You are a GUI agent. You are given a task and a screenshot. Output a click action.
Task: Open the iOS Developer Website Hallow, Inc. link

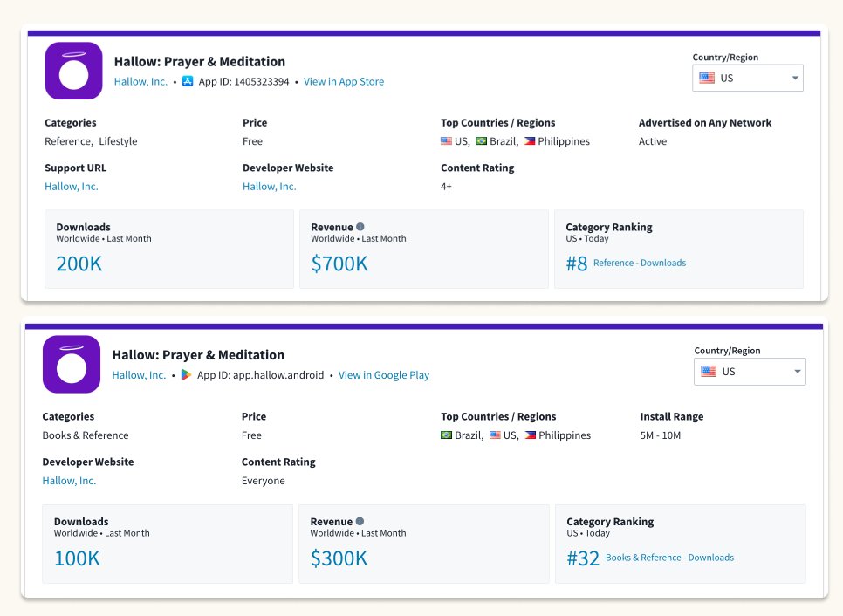tap(269, 187)
